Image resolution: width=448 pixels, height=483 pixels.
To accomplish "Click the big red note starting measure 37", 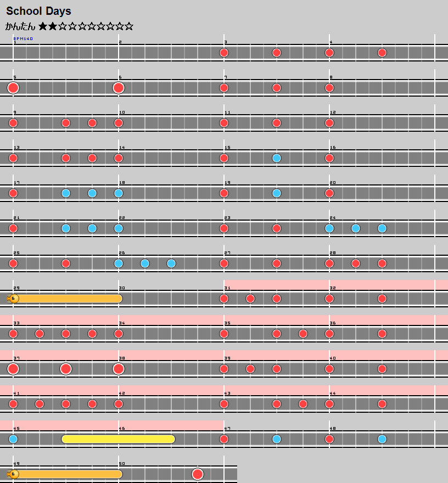I will point(13,369).
